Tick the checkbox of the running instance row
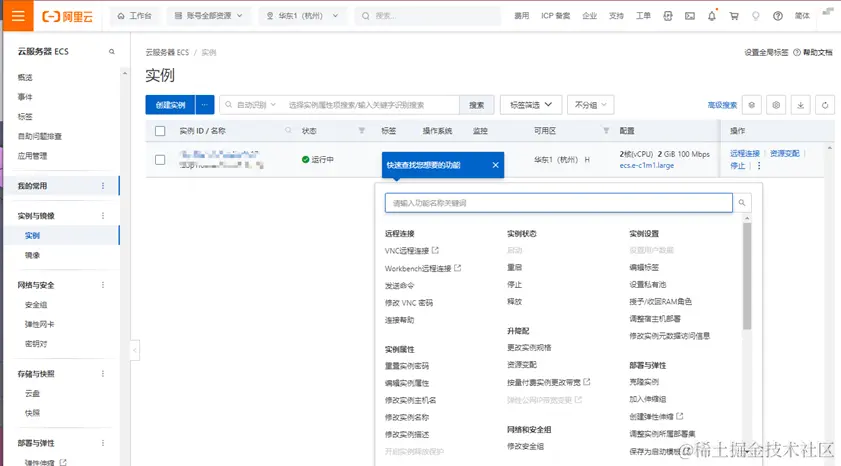The width and height of the screenshot is (841, 466). 160,160
